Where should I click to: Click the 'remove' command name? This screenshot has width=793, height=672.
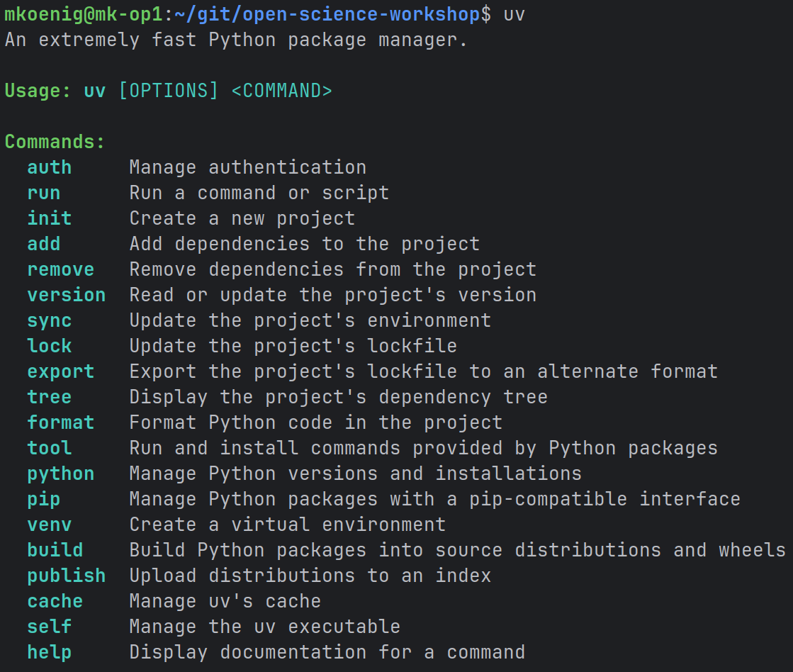tap(61, 269)
